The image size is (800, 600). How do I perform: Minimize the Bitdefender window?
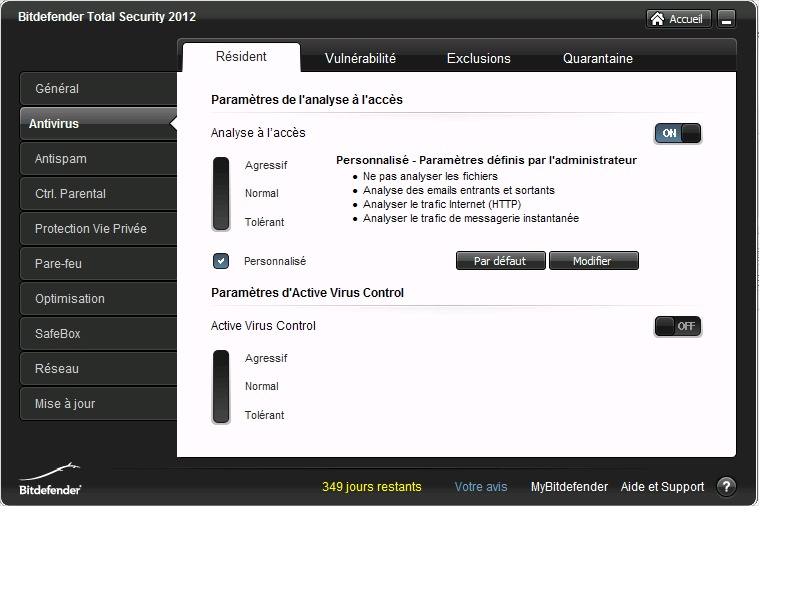pyautogui.click(x=727, y=19)
